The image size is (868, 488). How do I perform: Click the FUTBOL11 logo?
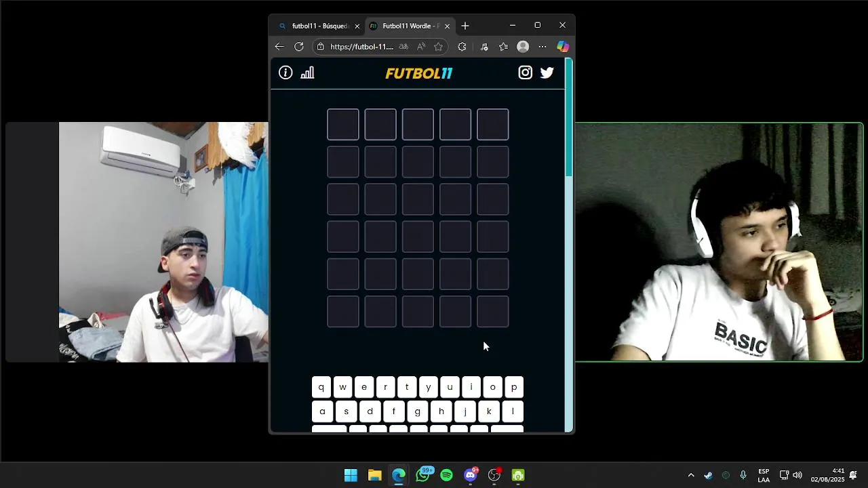[418, 73]
